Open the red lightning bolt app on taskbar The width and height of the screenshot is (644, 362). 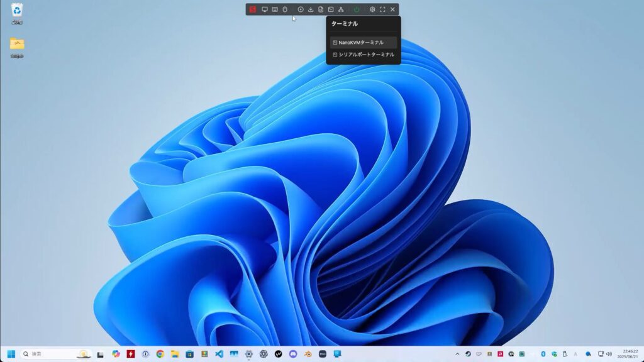131,354
